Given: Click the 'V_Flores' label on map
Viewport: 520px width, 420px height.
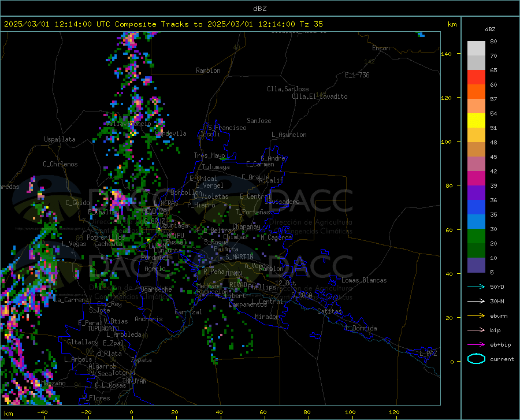Looking at the screenshot, I should tap(96, 398).
